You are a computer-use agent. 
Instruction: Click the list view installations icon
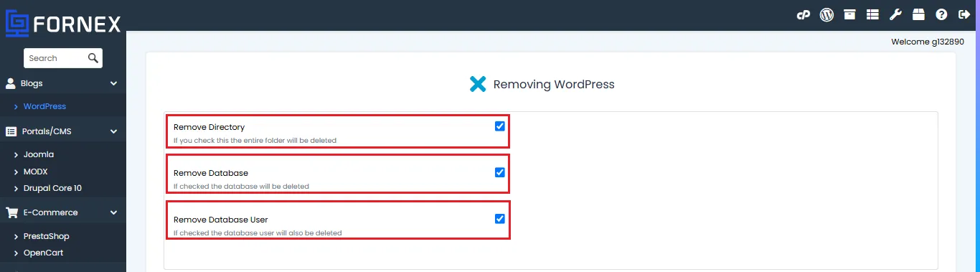872,14
